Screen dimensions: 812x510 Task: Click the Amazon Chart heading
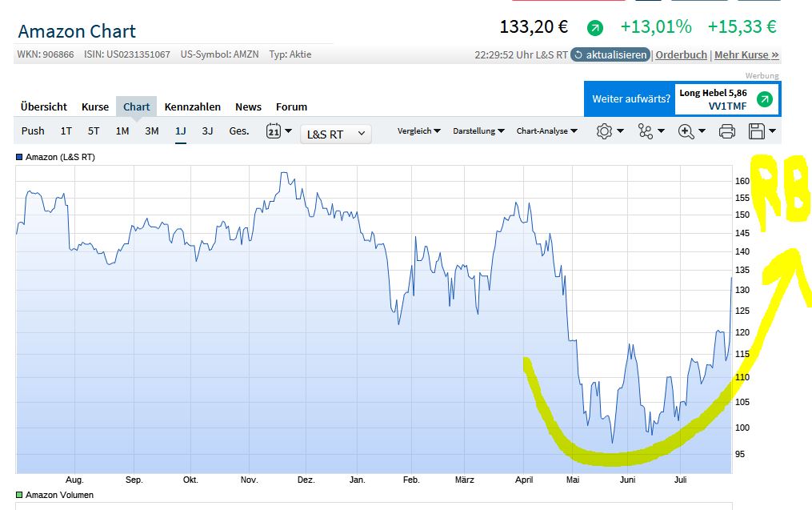(x=77, y=31)
